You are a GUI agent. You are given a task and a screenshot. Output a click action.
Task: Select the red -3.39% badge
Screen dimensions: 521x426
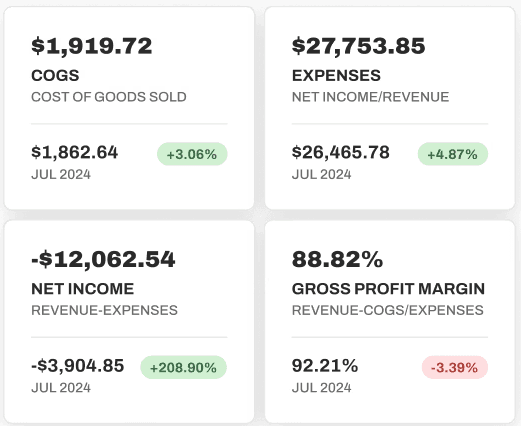tap(455, 367)
